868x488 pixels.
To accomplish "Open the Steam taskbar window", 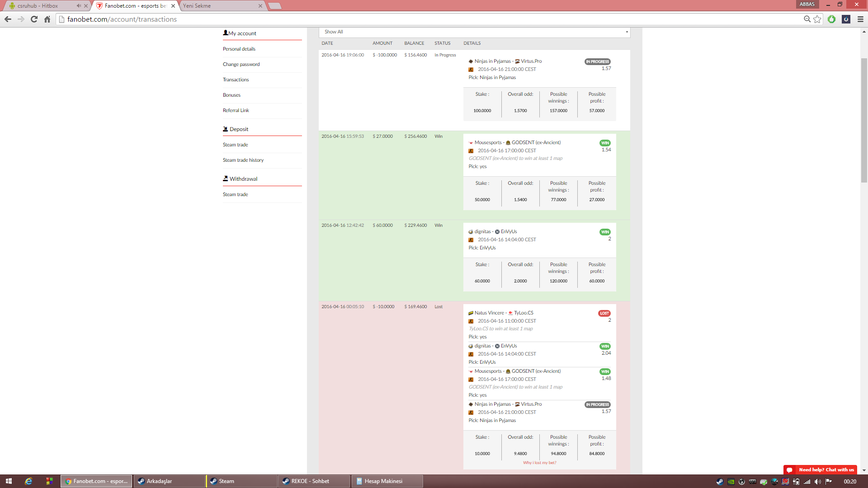I will coord(242,481).
